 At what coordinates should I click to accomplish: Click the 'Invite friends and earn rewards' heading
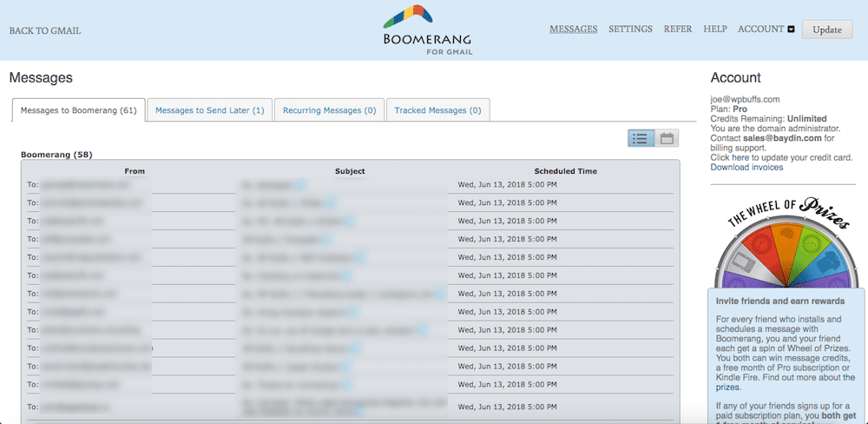point(780,301)
